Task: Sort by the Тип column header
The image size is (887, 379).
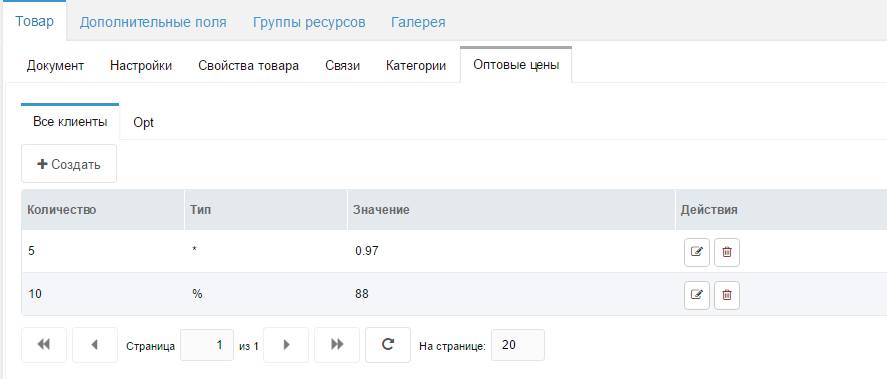Action: pyautogui.click(x=266, y=210)
